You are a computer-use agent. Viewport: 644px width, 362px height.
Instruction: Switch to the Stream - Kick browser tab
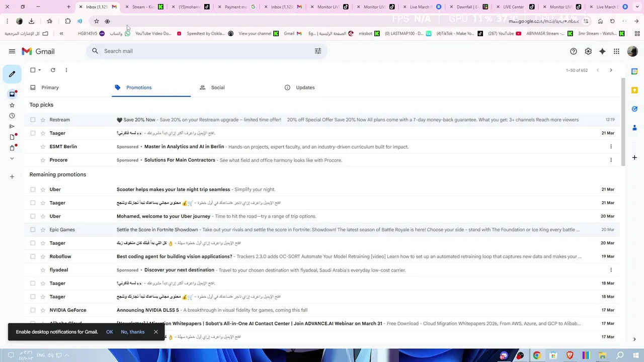click(x=143, y=7)
